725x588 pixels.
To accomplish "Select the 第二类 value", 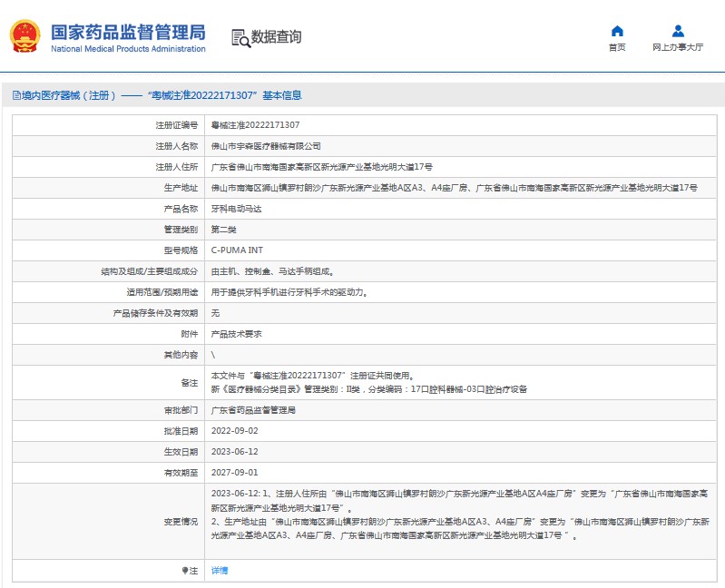I will click(224, 230).
